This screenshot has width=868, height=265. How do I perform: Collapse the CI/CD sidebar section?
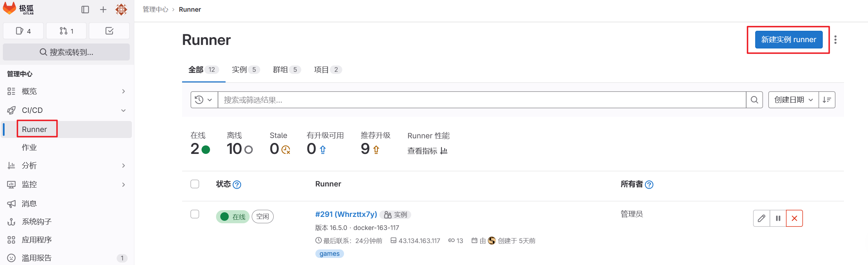point(123,110)
